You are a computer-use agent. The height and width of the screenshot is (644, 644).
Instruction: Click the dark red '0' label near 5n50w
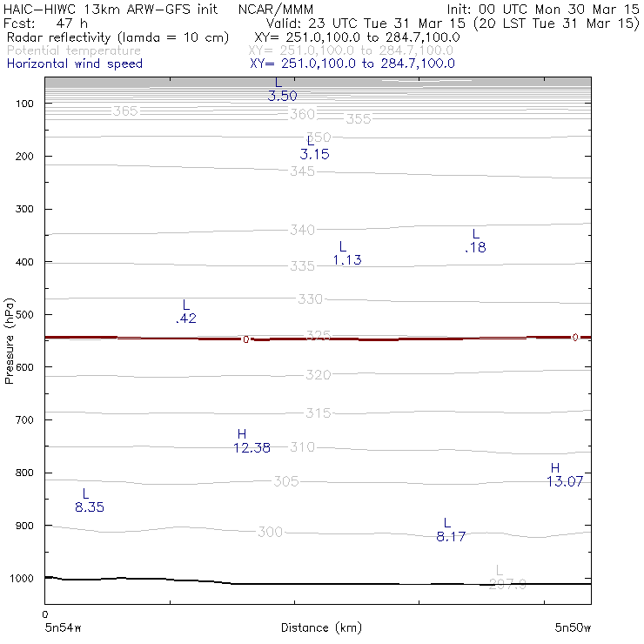pos(575,337)
